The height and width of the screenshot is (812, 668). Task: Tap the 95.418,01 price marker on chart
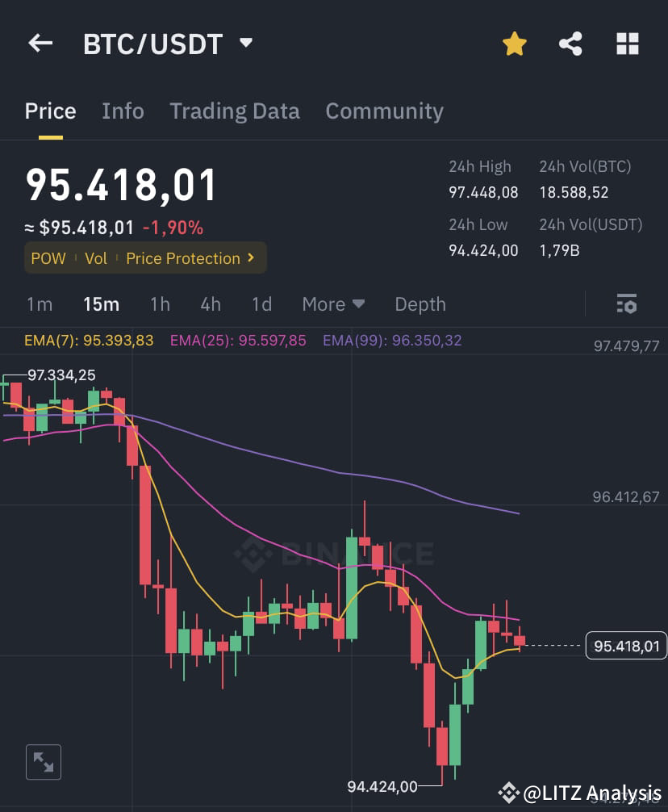[x=625, y=646]
